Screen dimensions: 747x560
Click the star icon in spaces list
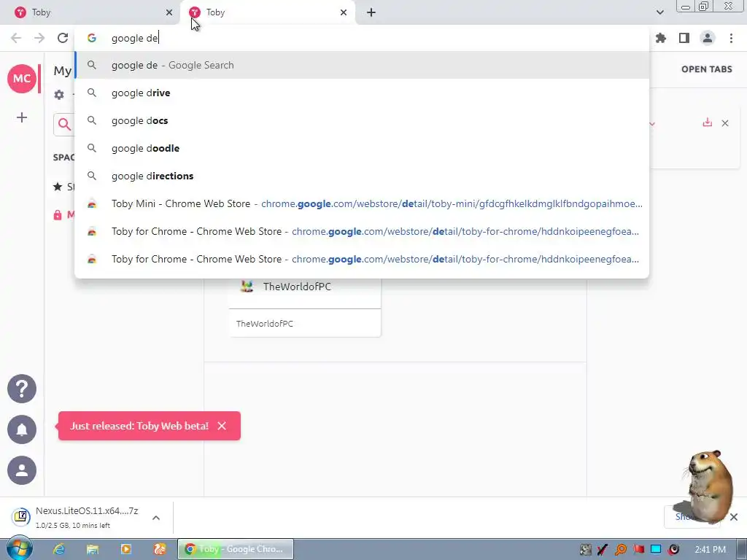click(x=58, y=186)
